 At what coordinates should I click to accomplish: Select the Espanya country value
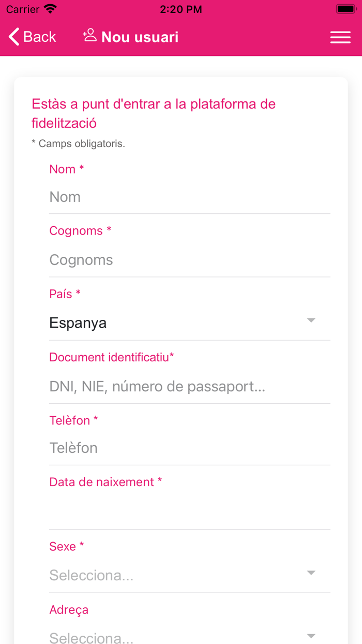coord(78,323)
